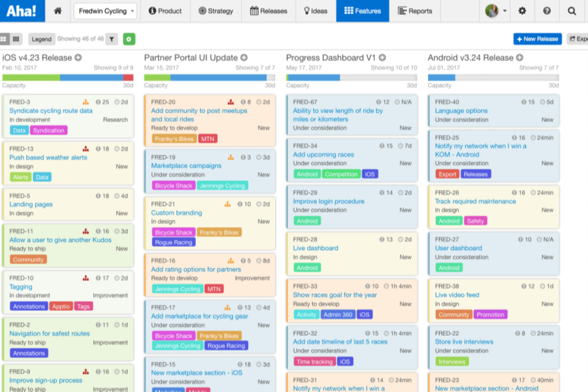Open the Syndicate cycling route data feature
The height and width of the screenshot is (392, 588).
click(51, 111)
